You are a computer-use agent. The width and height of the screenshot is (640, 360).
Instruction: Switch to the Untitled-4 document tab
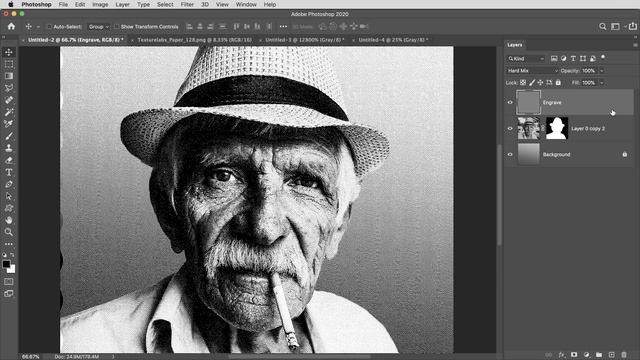pyautogui.click(x=393, y=40)
